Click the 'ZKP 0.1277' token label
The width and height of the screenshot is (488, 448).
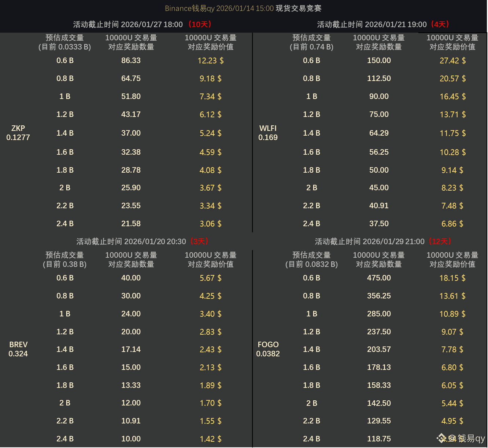18,133
